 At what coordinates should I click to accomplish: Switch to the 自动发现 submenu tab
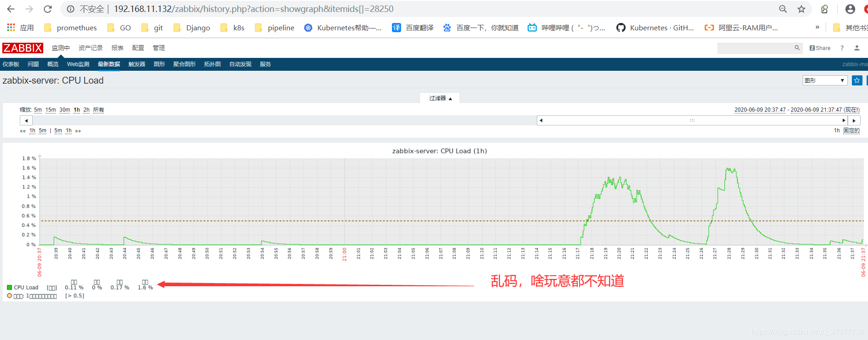[240, 64]
